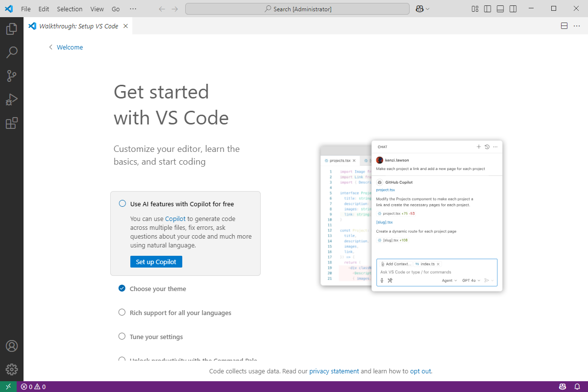Click the Search [Administrator] command box

coord(297,9)
